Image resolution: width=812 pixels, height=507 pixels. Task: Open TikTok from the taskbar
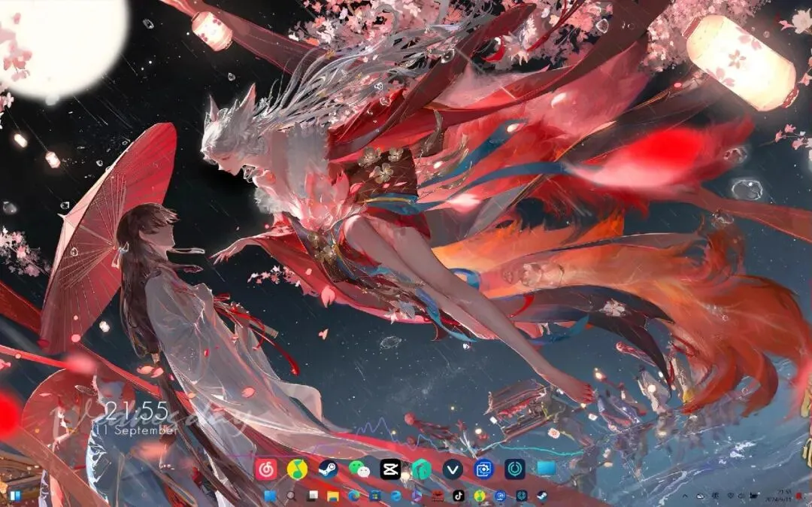pyautogui.click(x=459, y=496)
